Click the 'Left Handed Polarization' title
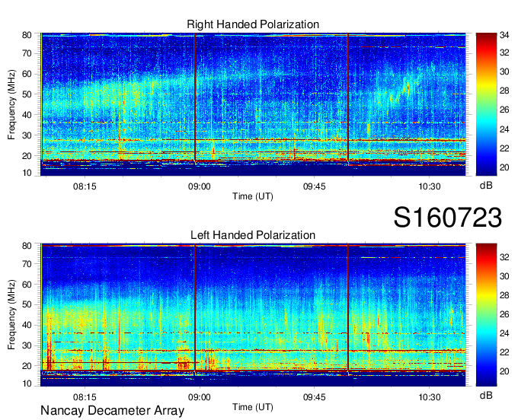The image size is (518, 420). [x=253, y=235]
